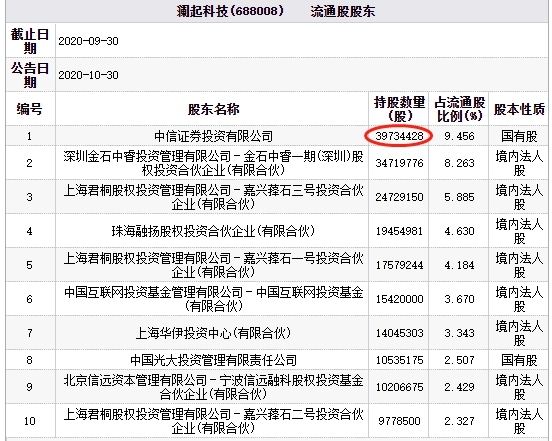Click the share count 34719776

[399, 163]
